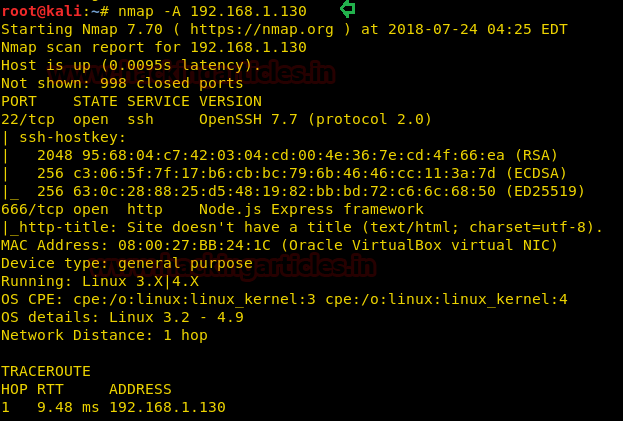Select the ED25519 hostkey fingerprint line
This screenshot has width=623, height=421.
(311, 191)
